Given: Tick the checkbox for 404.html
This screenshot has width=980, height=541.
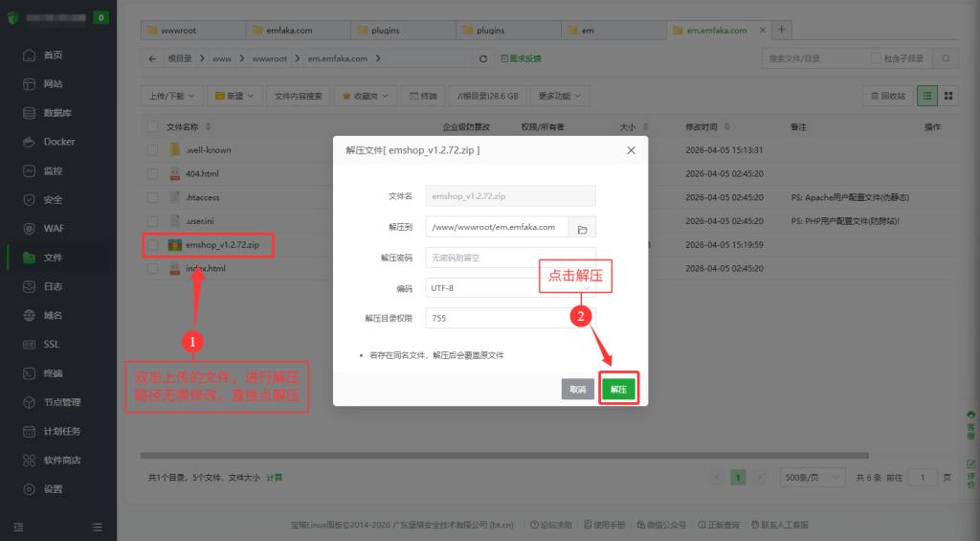Looking at the screenshot, I should click(152, 174).
